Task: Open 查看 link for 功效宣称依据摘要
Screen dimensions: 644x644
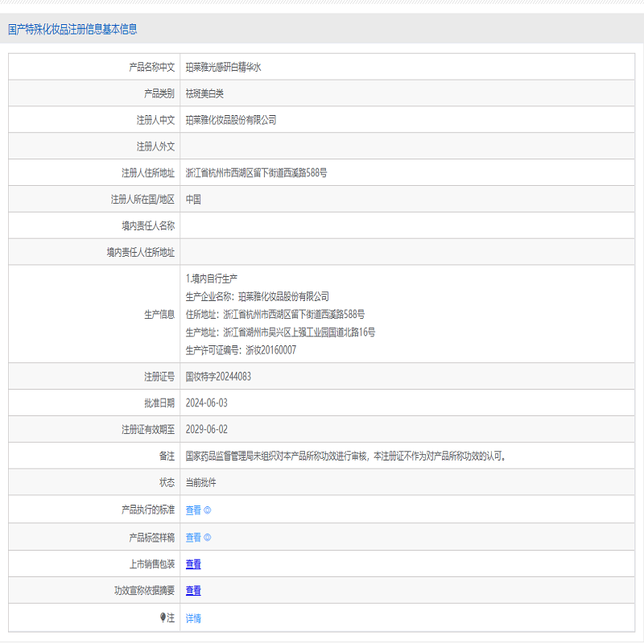Action: click(193, 591)
